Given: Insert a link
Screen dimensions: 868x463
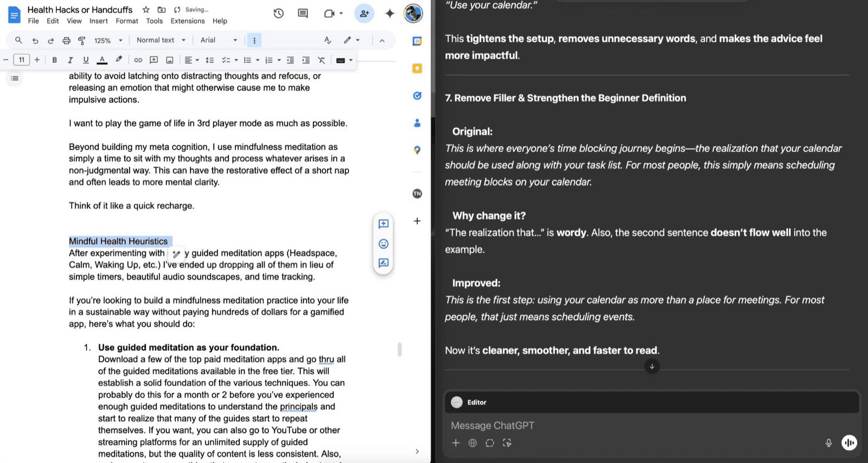Looking at the screenshot, I should 138,60.
